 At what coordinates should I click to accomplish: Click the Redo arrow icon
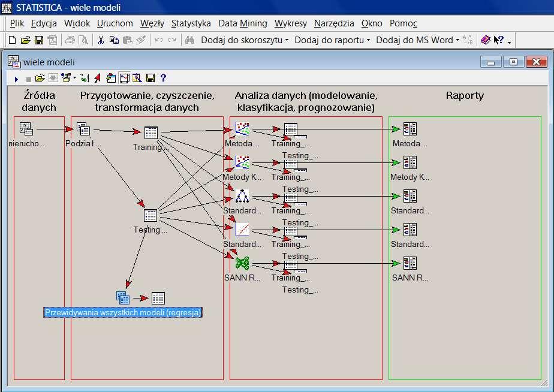pyautogui.click(x=172, y=40)
